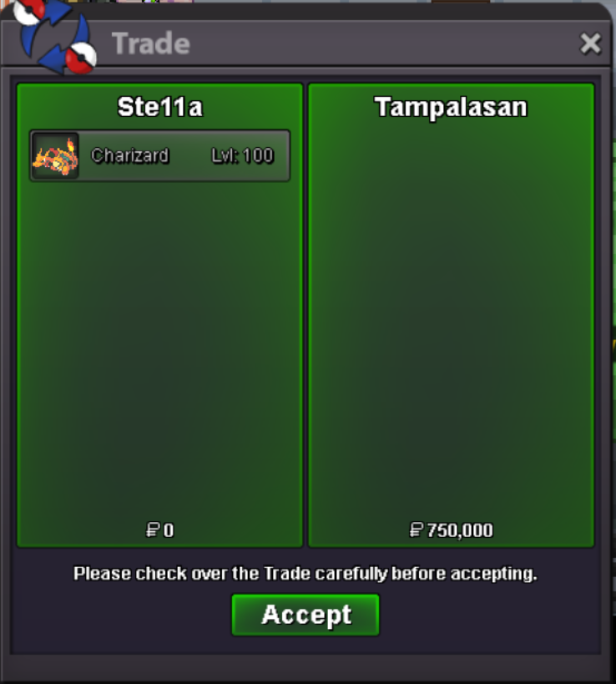Click the lower Poké Ball in trade logo
The image size is (616, 684).
click(81, 58)
